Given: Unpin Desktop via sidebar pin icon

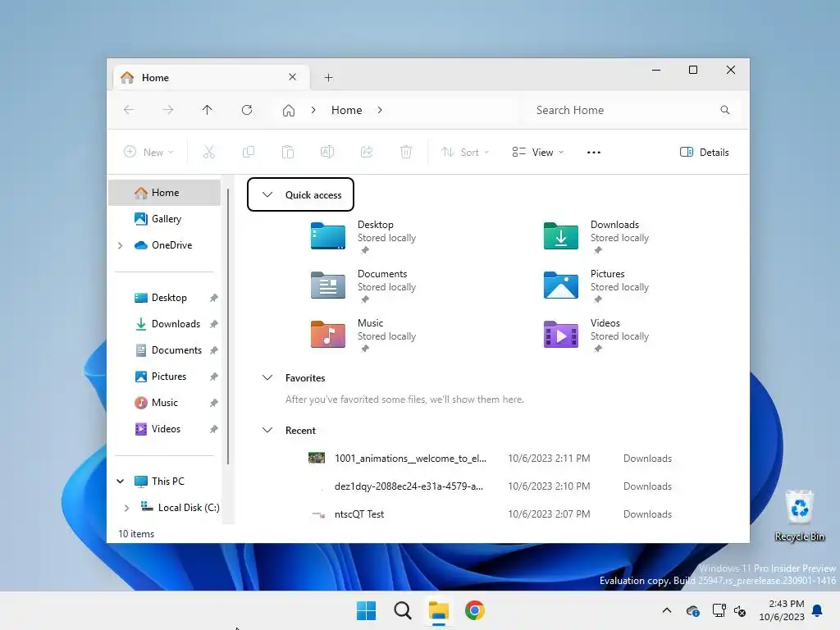Looking at the screenshot, I should 214,298.
